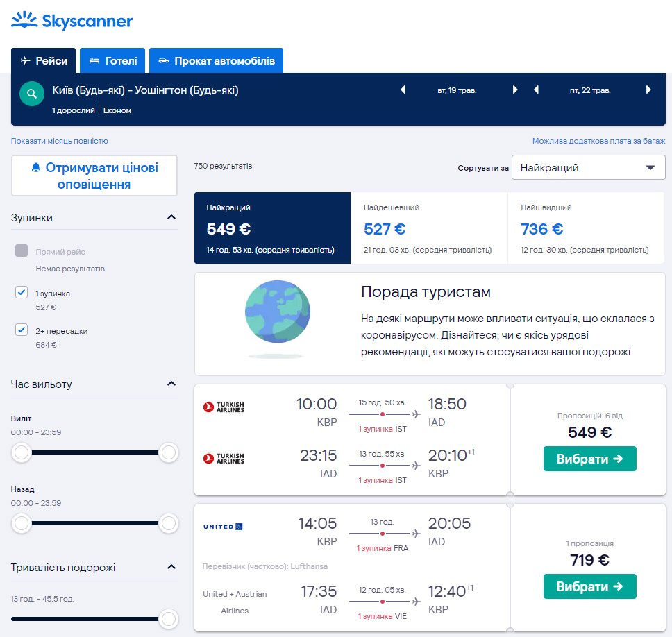Click Turkish Airlines logo on 10:00 flight
This screenshot has width=672, height=637.
pos(224,407)
